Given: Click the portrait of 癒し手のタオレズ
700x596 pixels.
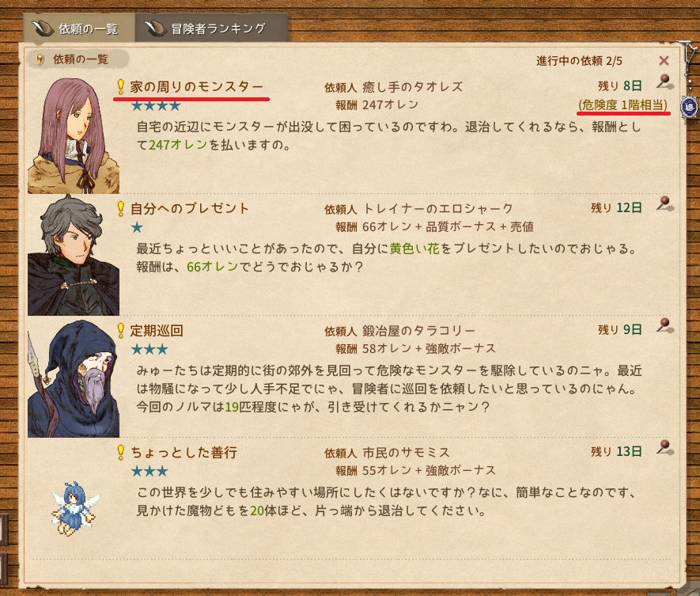Looking at the screenshot, I should (74, 135).
